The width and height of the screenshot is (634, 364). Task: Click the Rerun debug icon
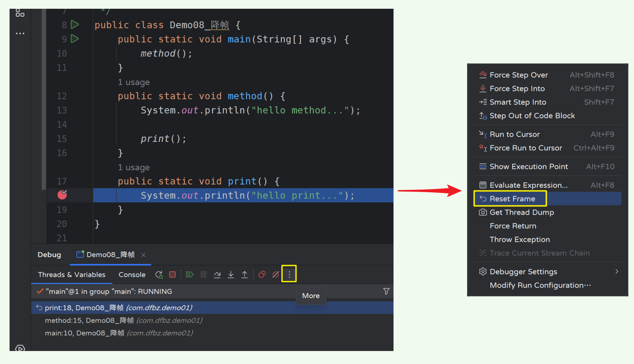pos(159,274)
